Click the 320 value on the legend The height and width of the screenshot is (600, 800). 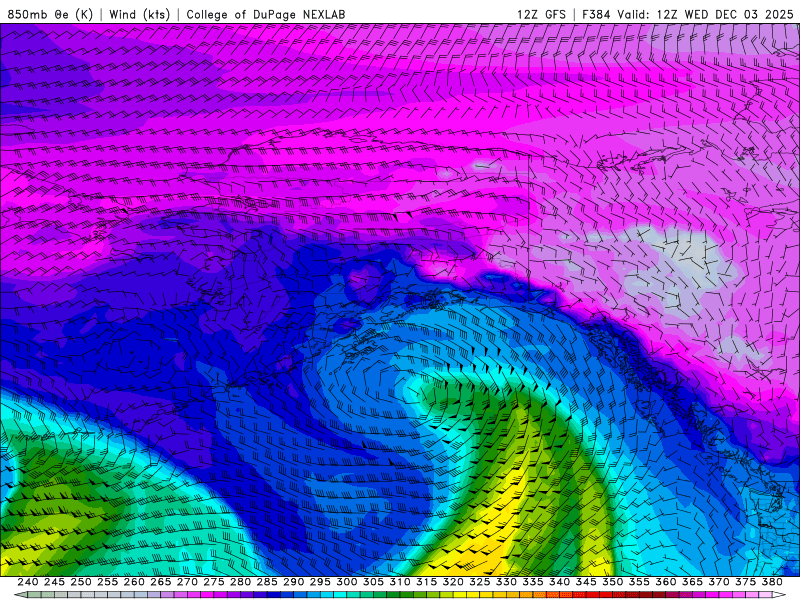(x=453, y=582)
